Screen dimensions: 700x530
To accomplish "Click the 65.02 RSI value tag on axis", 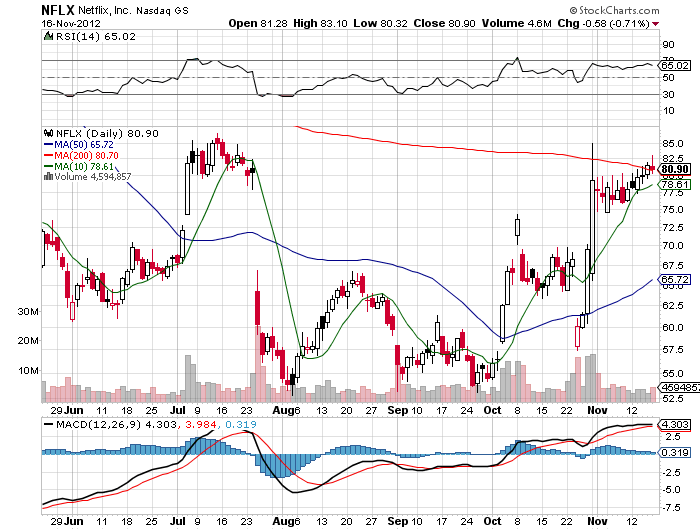I will point(675,65).
